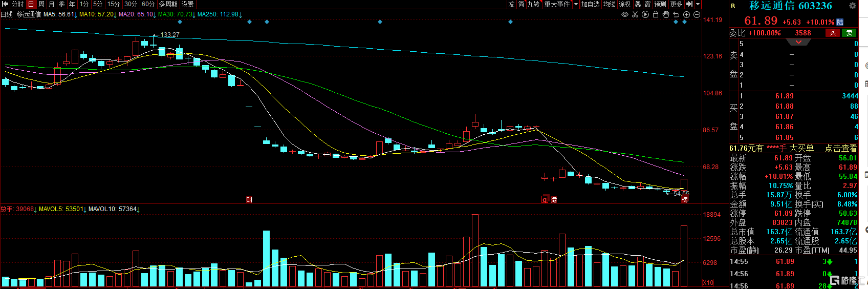Toggle the eye visibility icon on chart
The width and height of the screenshot is (868, 289).
(625, 14)
